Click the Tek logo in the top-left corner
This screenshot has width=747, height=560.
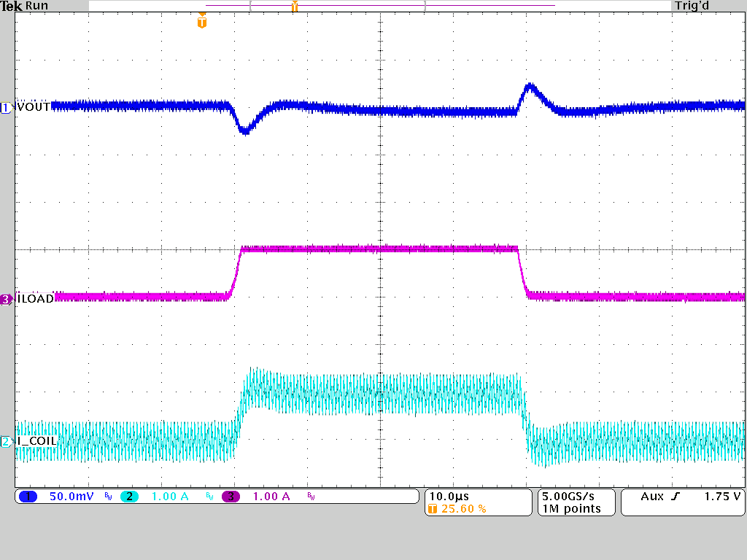(12, 6)
